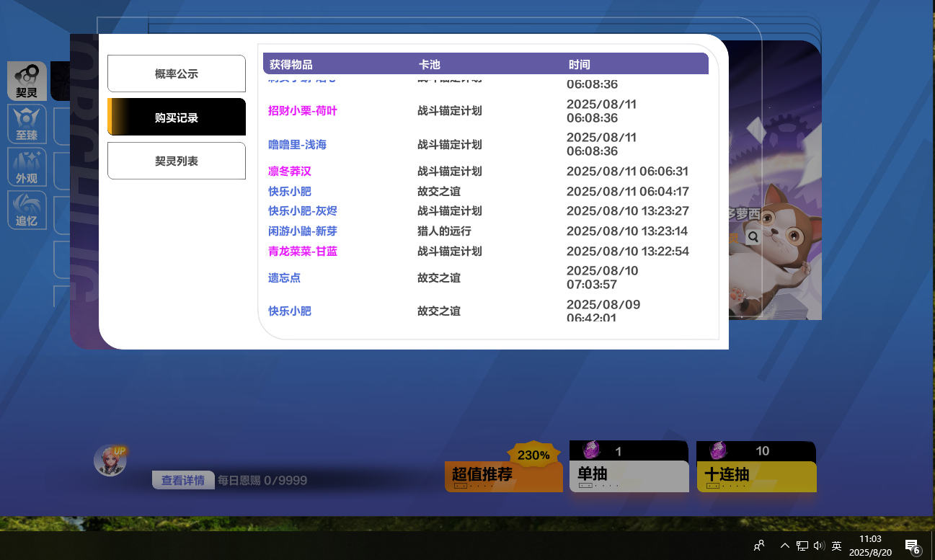Switch to the 概率公示 tab
This screenshot has width=935, height=560.
(177, 74)
